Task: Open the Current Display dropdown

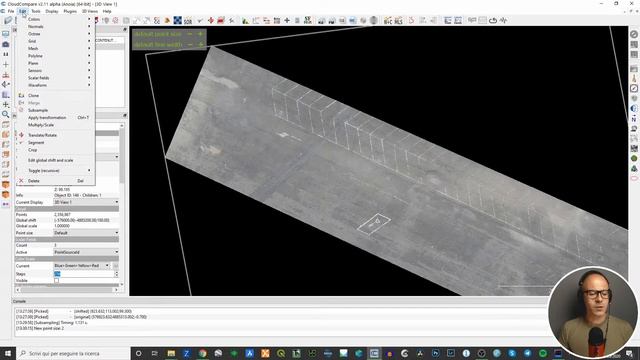Action: point(86,202)
